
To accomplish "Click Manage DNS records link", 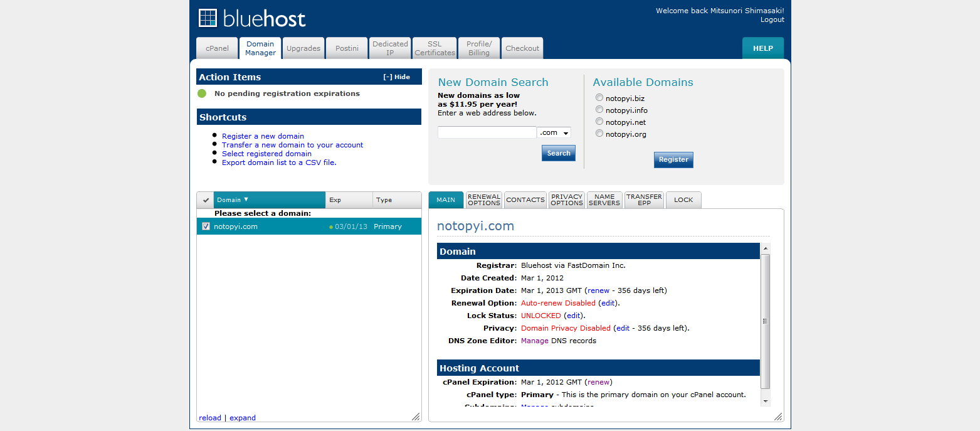I will [x=535, y=341].
